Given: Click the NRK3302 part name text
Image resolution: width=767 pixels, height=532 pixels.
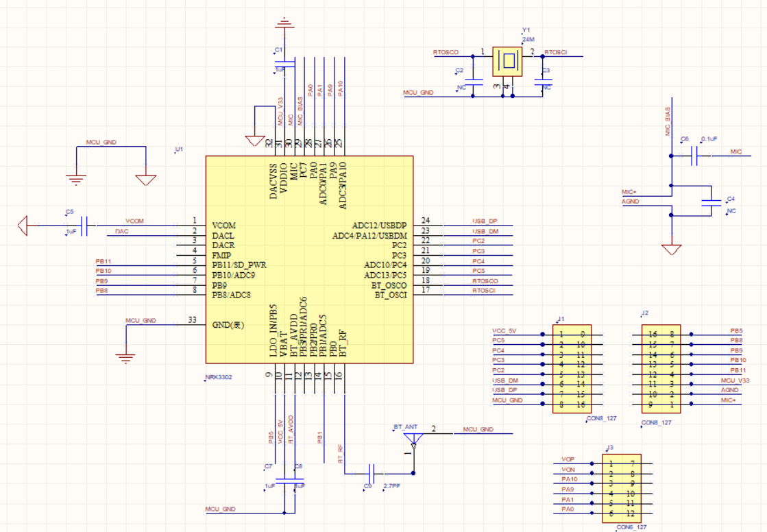Looking at the screenshot, I should click(218, 378).
